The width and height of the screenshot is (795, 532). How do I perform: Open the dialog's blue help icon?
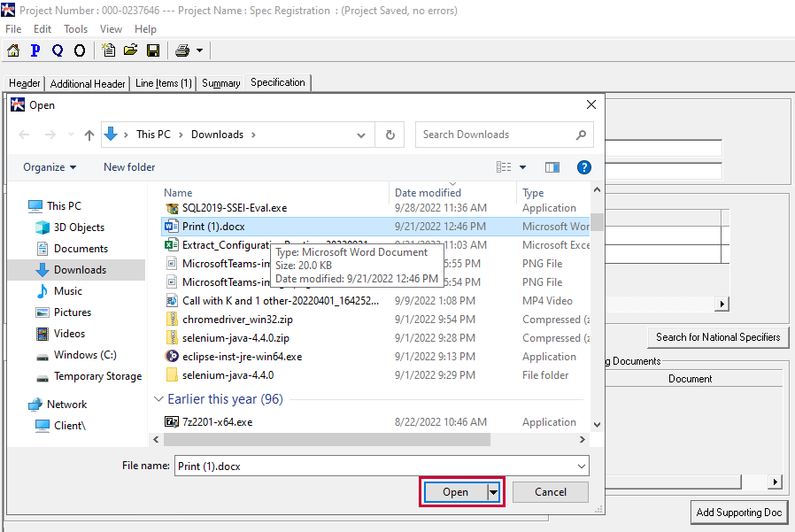pyautogui.click(x=583, y=167)
